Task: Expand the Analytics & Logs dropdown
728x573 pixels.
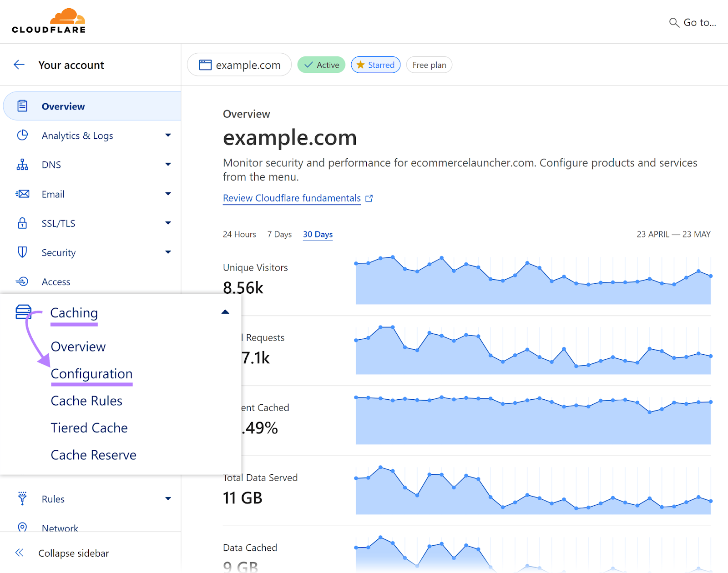Action: [x=168, y=135]
